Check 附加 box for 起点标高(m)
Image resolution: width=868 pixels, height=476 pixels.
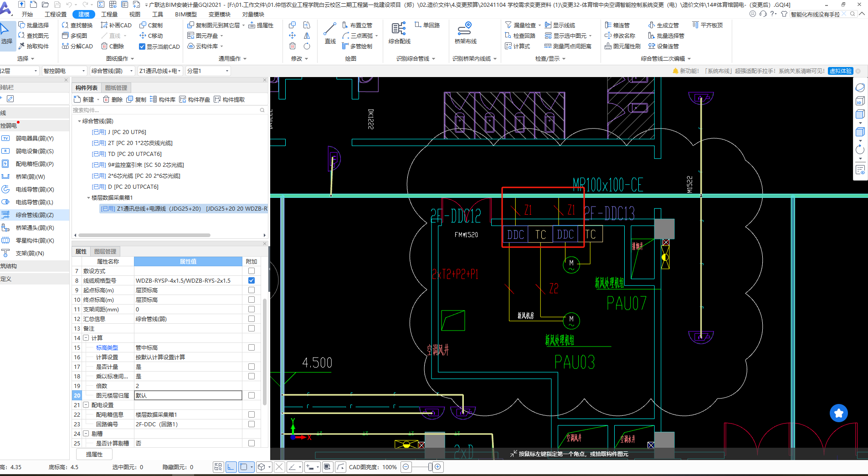[251, 290]
